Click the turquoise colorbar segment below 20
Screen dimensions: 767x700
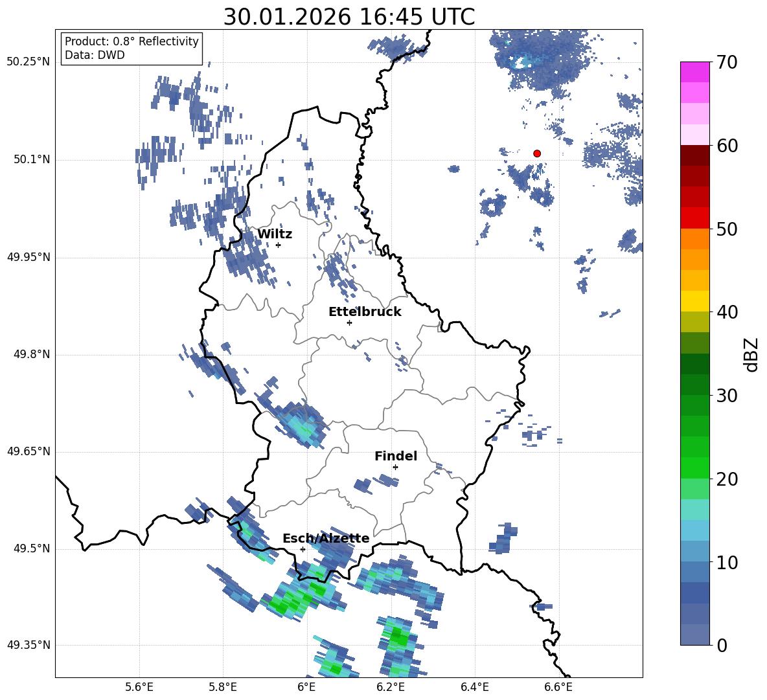click(x=694, y=510)
